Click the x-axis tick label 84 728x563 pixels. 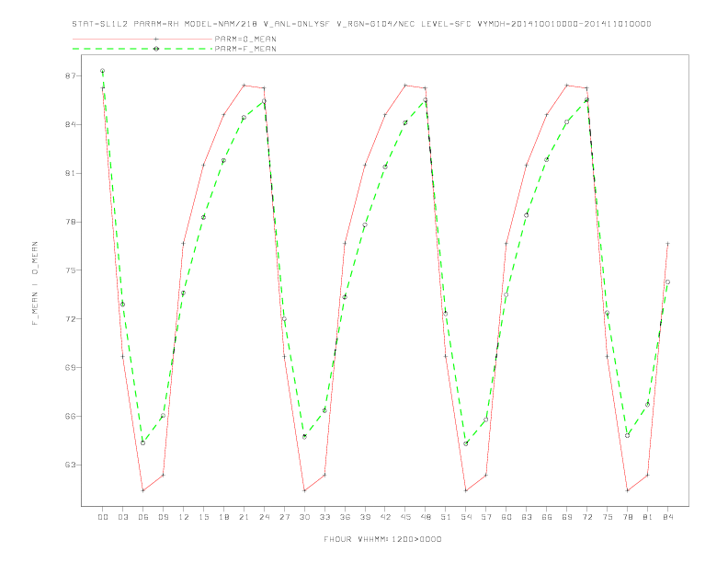click(x=667, y=517)
